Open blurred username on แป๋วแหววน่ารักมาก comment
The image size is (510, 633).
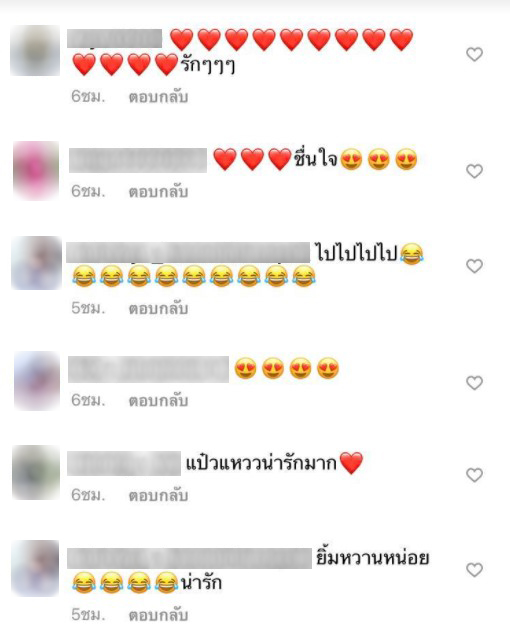[124, 463]
